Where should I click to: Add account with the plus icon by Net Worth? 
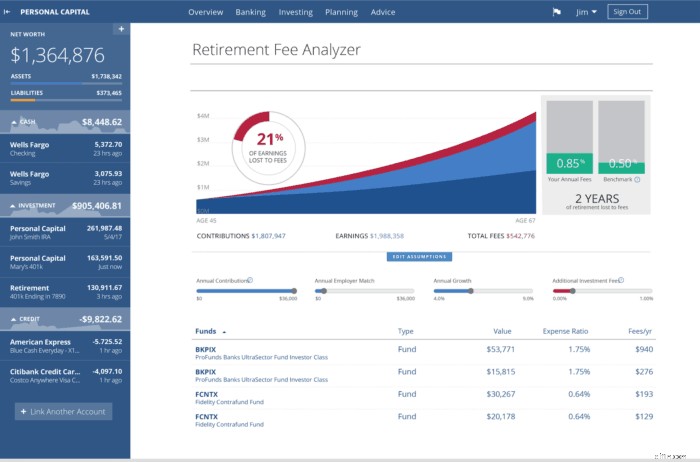click(x=121, y=29)
